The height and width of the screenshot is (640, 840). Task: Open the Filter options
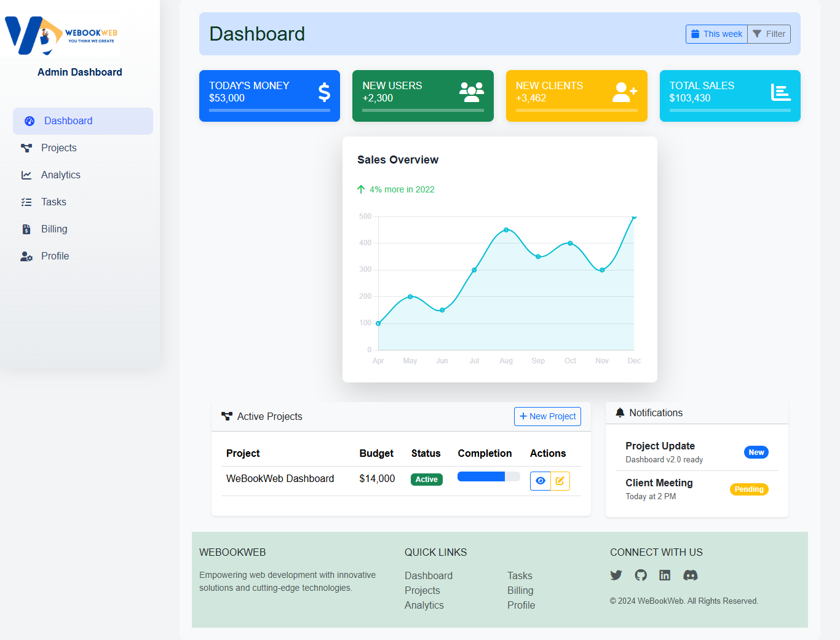[x=769, y=34]
